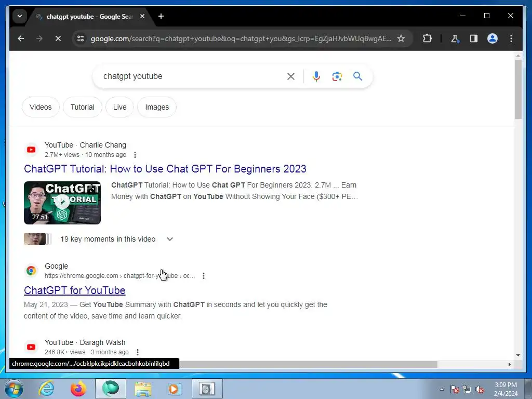532x399 pixels.
Task: Open the Chrome profile avatar
Action: click(493, 38)
